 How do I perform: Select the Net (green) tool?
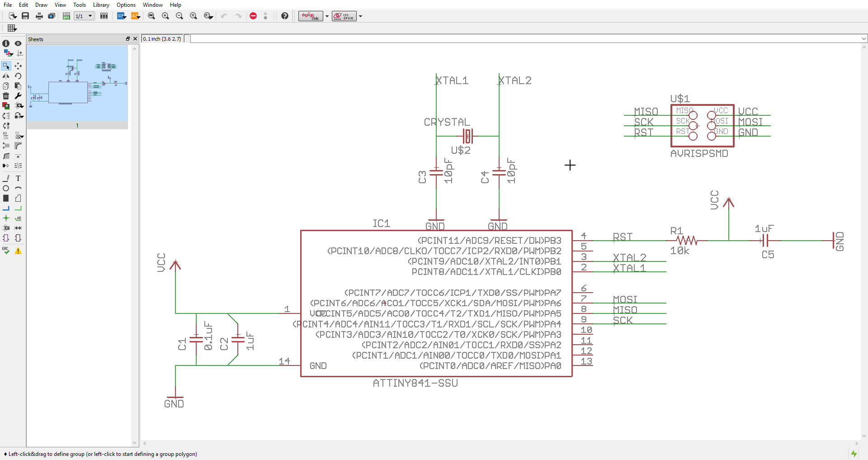click(18, 208)
